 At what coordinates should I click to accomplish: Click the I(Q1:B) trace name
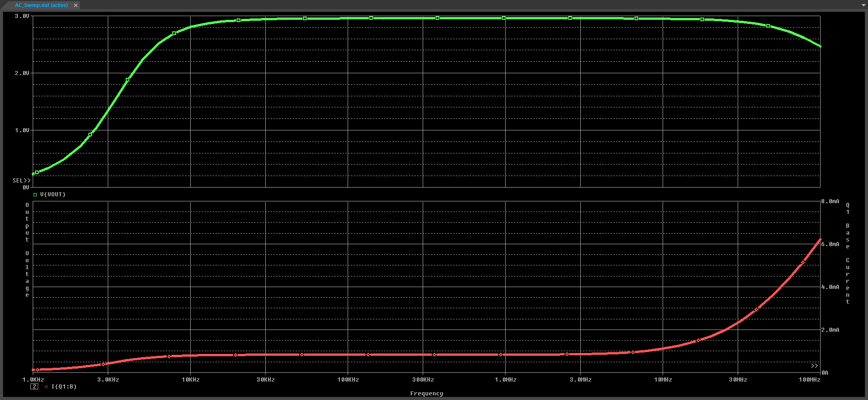[64, 387]
